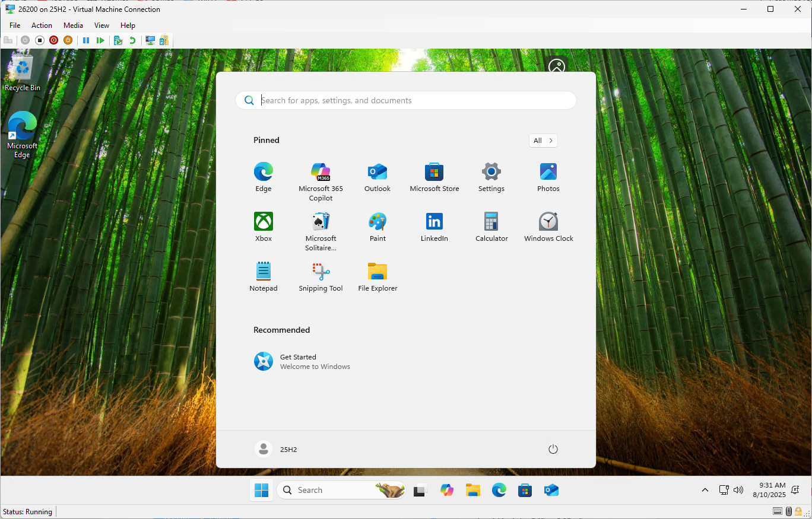Launch Notepad from the Start menu
The width and height of the screenshot is (812, 519).
tap(264, 277)
